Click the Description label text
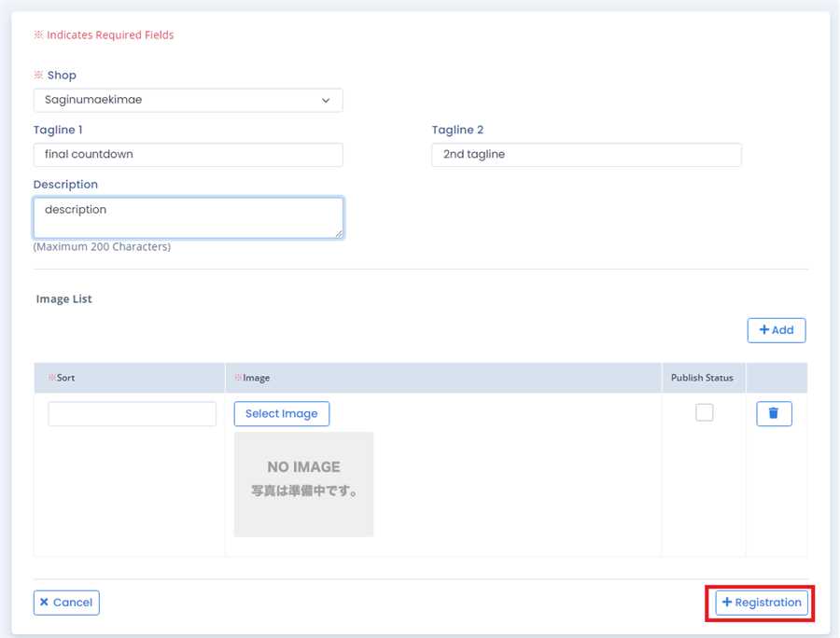Screen dimensions: 840x638 pyautogui.click(x=65, y=185)
